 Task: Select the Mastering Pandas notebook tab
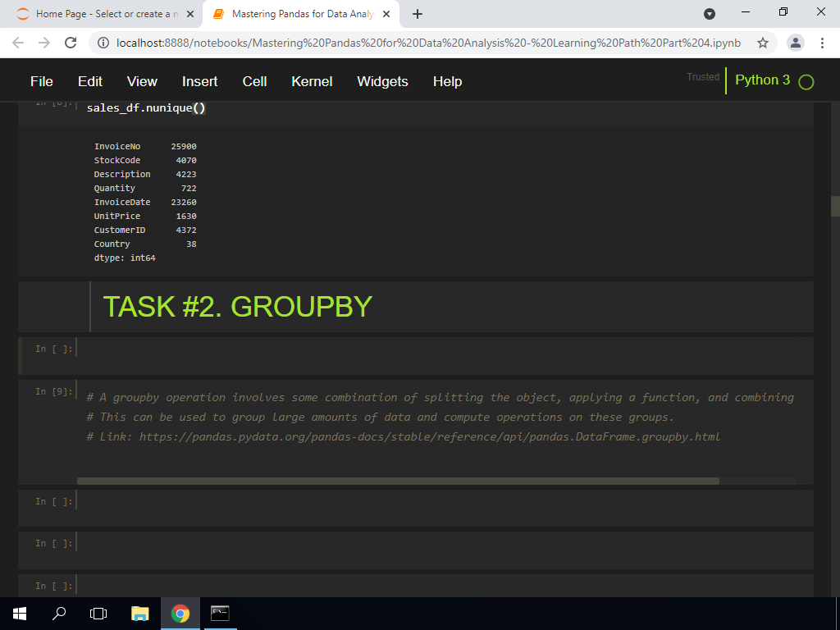301,14
